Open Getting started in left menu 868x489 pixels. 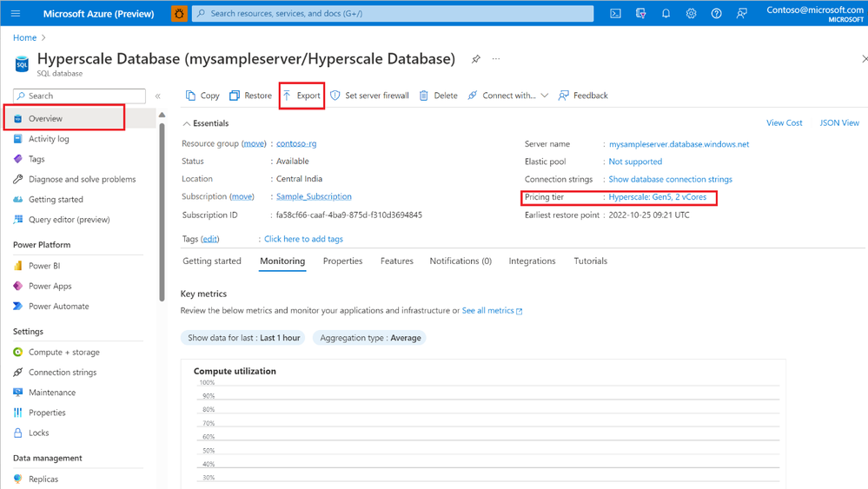(56, 199)
